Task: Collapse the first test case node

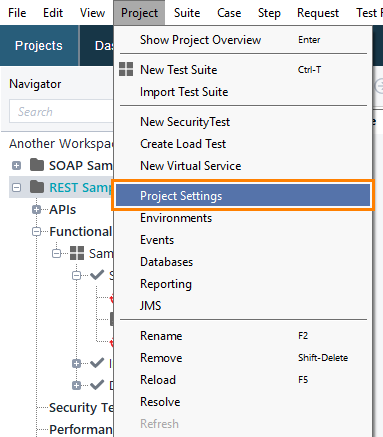Action: pyautogui.click(x=76, y=276)
